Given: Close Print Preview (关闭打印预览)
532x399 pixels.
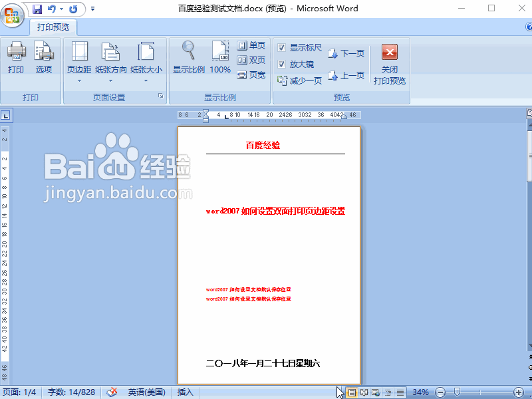Looking at the screenshot, I should pos(390,63).
